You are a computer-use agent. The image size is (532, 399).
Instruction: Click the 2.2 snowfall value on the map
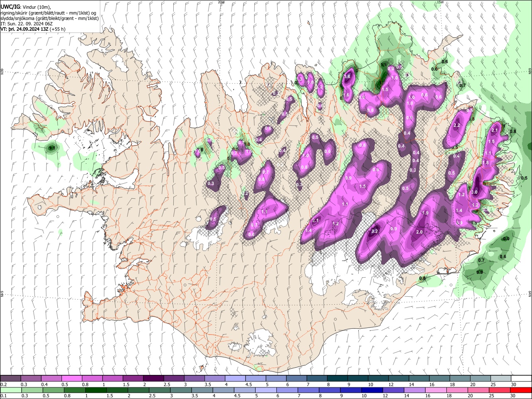point(457,126)
